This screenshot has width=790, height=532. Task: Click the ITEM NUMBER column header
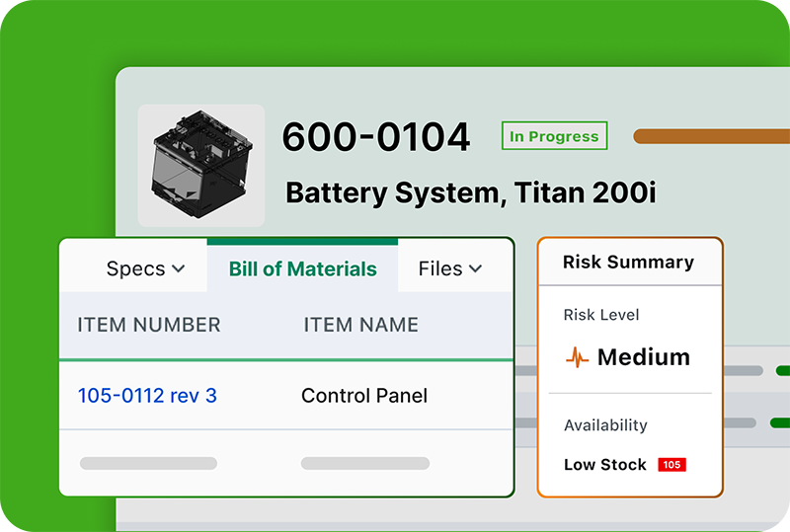pyautogui.click(x=149, y=325)
